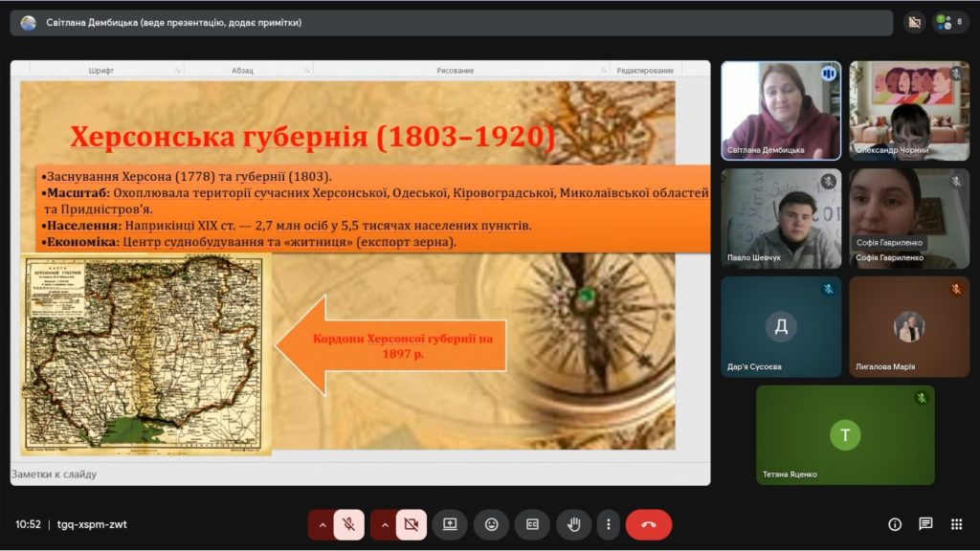Screen dimensions: 980x551
Task: Open the Рисование ribbon group
Action: pos(456,71)
